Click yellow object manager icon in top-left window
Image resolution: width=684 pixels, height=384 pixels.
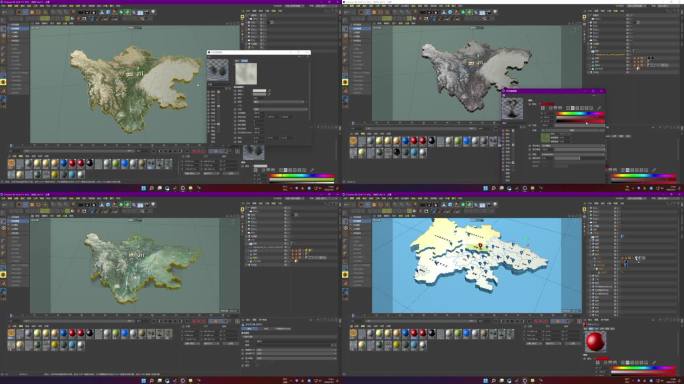243,17
